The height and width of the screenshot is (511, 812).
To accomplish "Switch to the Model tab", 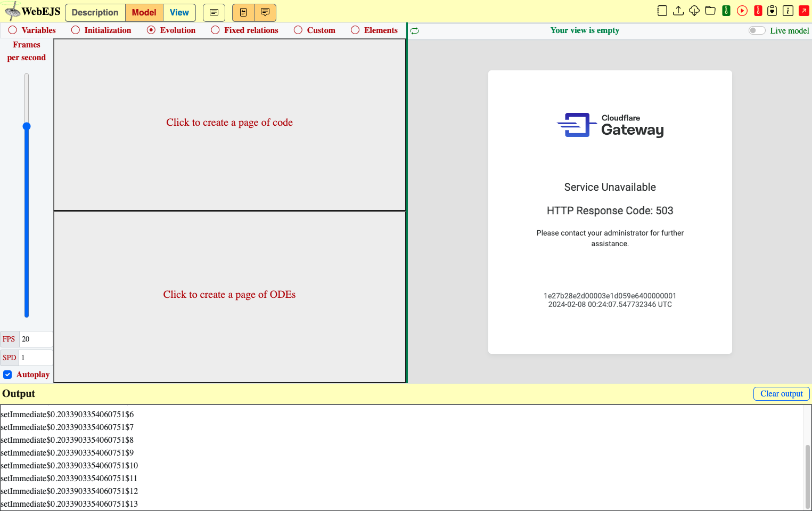I will pos(144,12).
